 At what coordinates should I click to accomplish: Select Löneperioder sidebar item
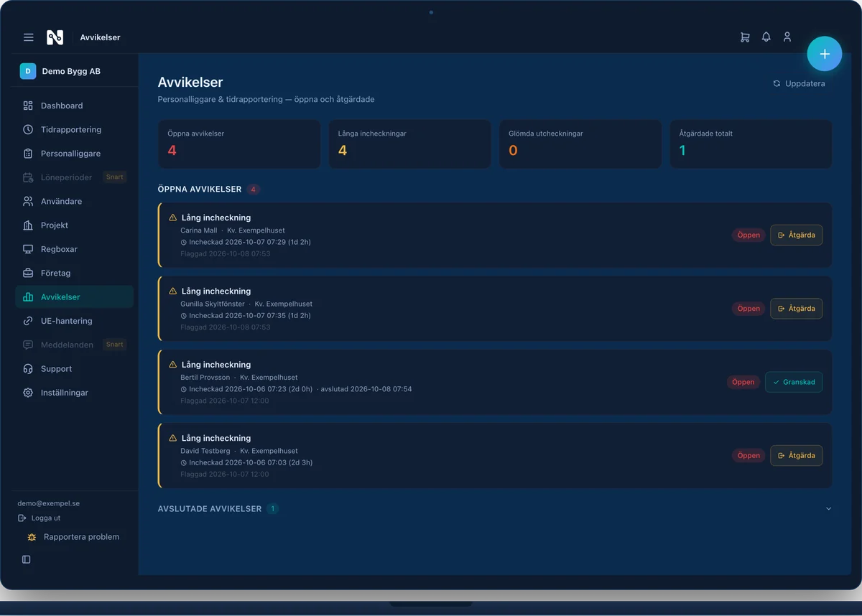coord(74,177)
